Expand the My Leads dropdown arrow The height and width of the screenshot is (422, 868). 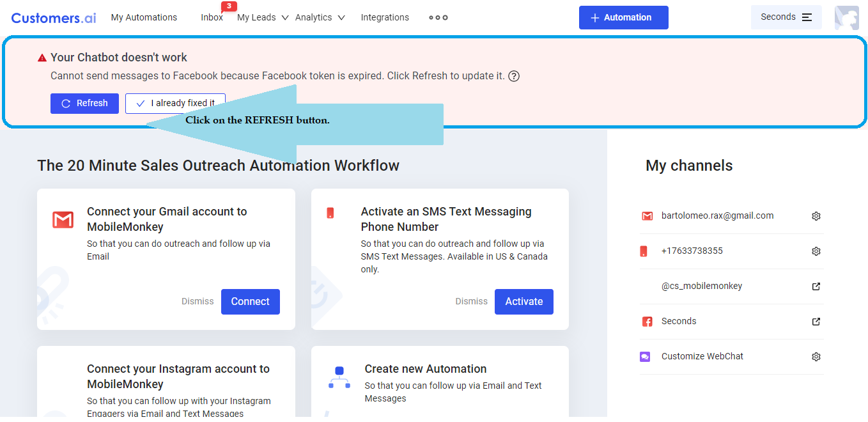[x=285, y=18]
